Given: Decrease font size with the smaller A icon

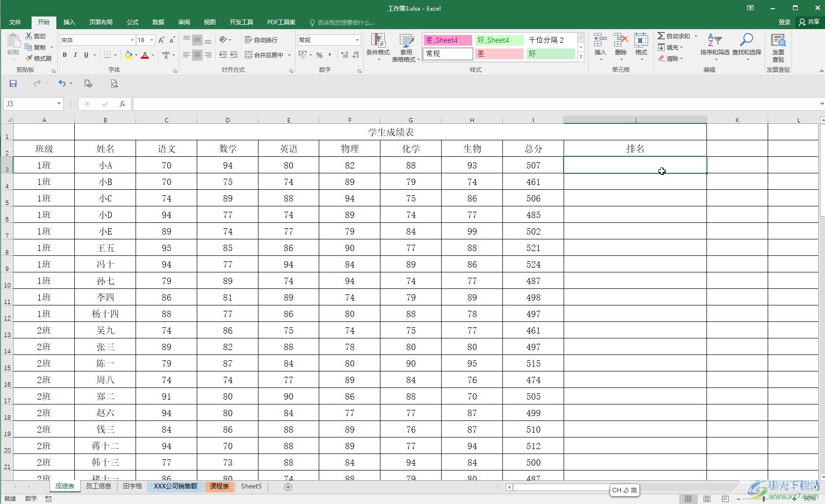Looking at the screenshot, I should pyautogui.click(x=172, y=40).
